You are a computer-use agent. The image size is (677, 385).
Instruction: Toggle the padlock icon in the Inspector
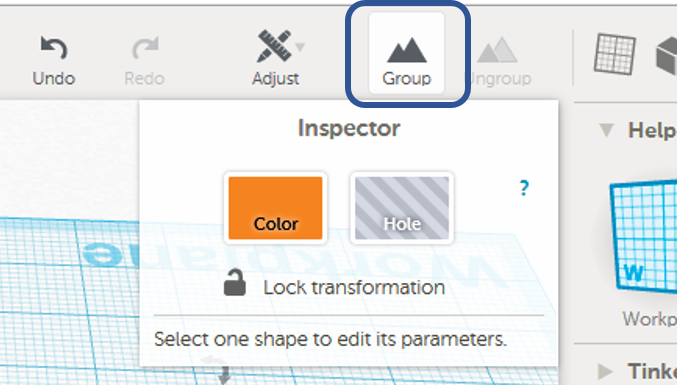click(x=235, y=283)
